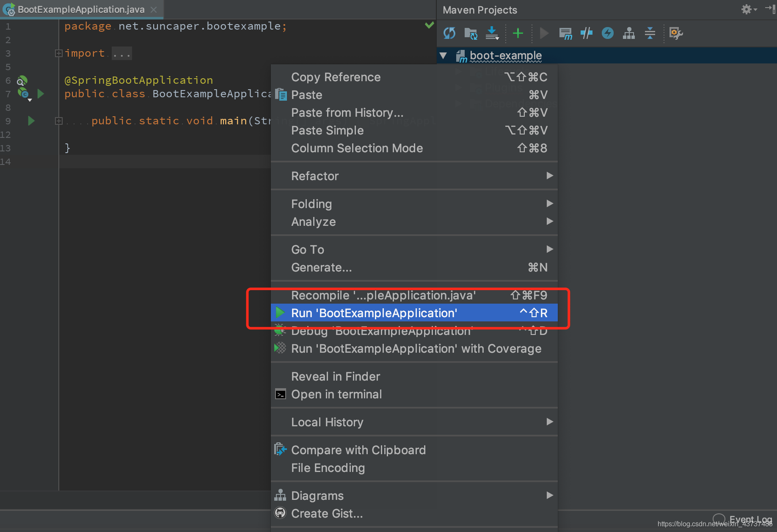
Task: Click package net.suncaper.bootexample code line
Action: click(x=176, y=26)
